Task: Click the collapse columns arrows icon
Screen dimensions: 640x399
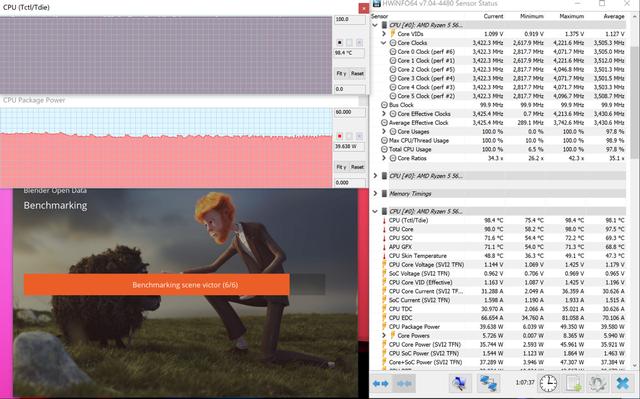Action: [404, 383]
